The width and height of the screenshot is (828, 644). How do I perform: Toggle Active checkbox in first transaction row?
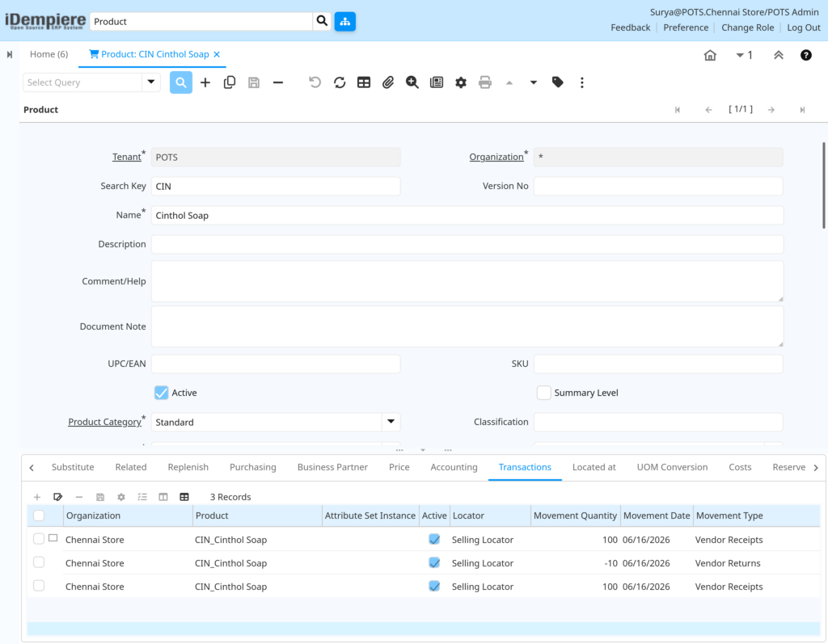click(434, 539)
